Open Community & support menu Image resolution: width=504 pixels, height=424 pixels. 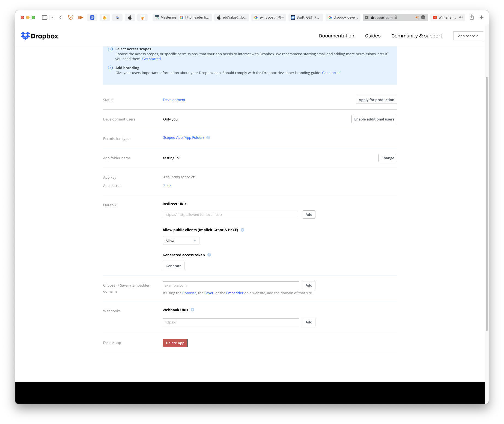click(417, 36)
